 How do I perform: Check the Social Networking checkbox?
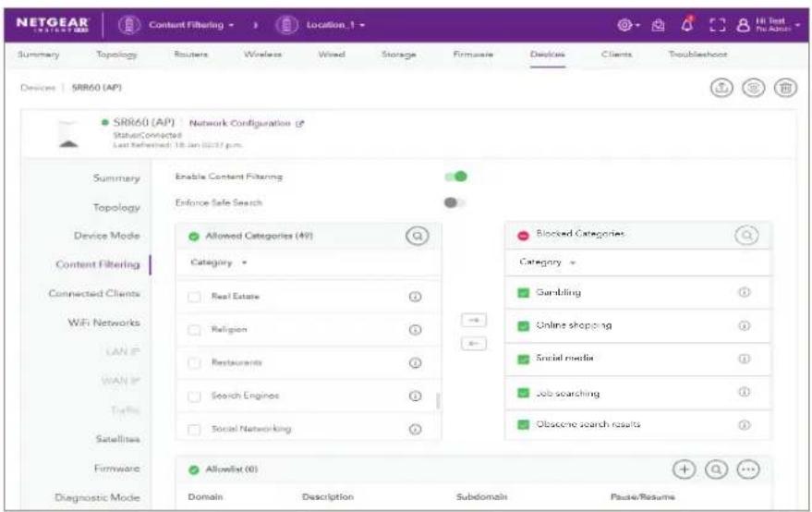pos(194,430)
